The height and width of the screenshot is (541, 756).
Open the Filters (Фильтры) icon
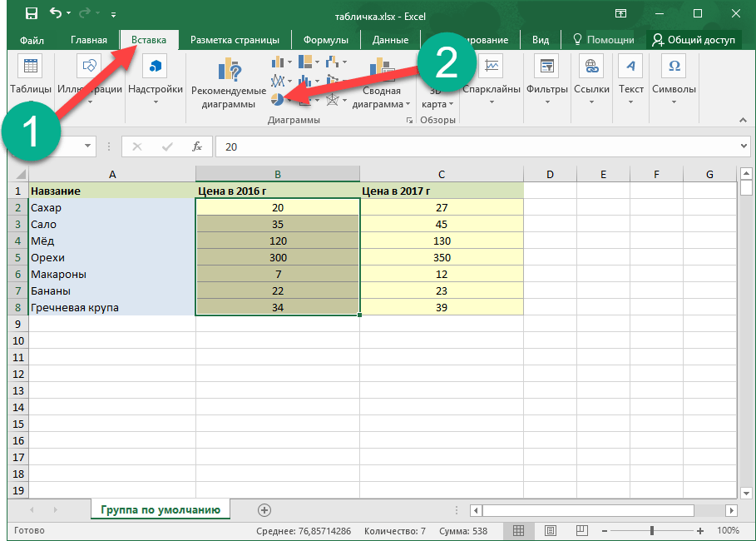(546, 68)
